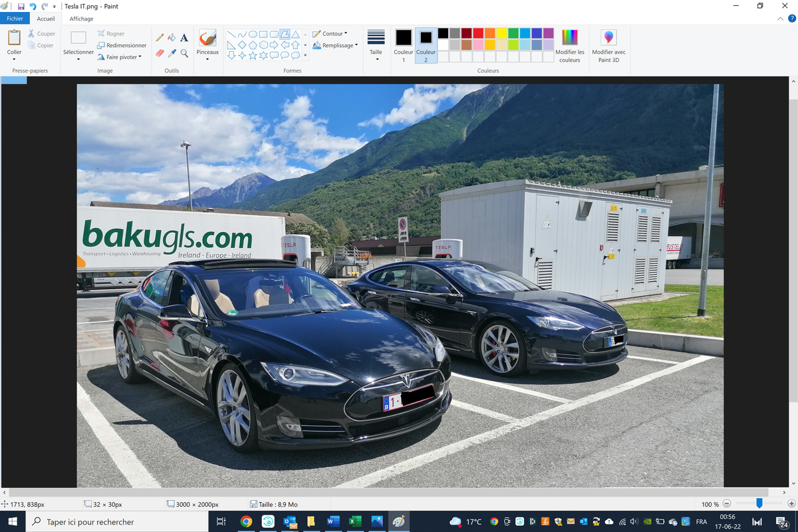Pick the purple color swatch
The height and width of the screenshot is (532, 798).
549,33
